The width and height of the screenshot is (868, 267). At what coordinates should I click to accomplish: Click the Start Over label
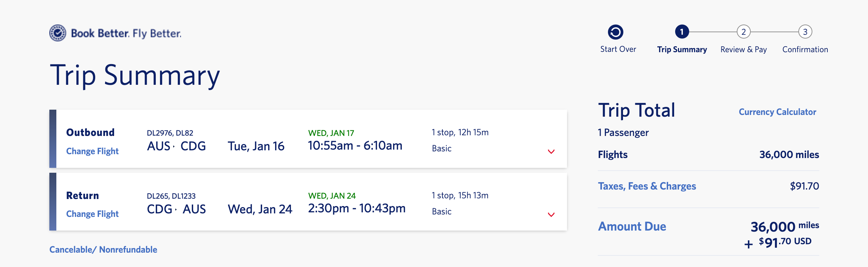click(618, 49)
